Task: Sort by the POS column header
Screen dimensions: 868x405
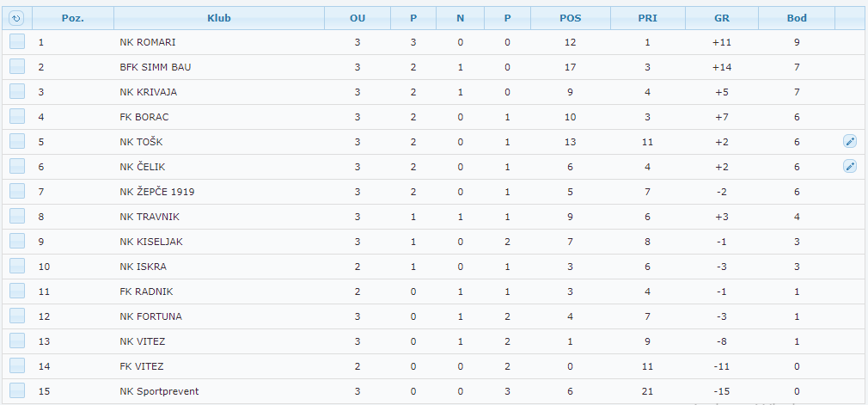Action: point(571,18)
